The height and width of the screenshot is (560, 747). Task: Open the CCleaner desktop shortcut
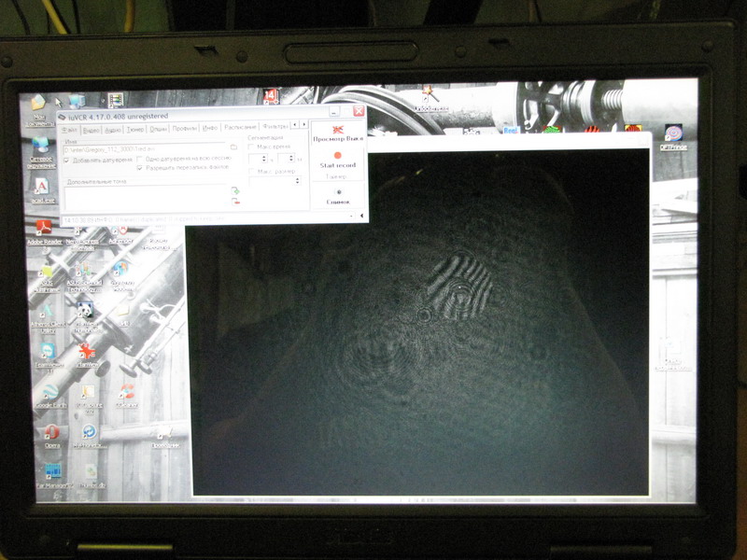point(127,395)
